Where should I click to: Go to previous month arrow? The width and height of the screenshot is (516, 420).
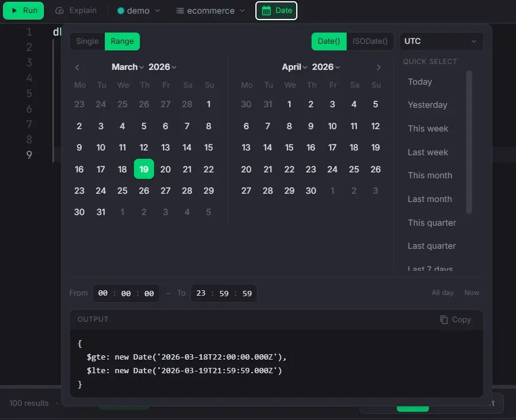coord(77,68)
